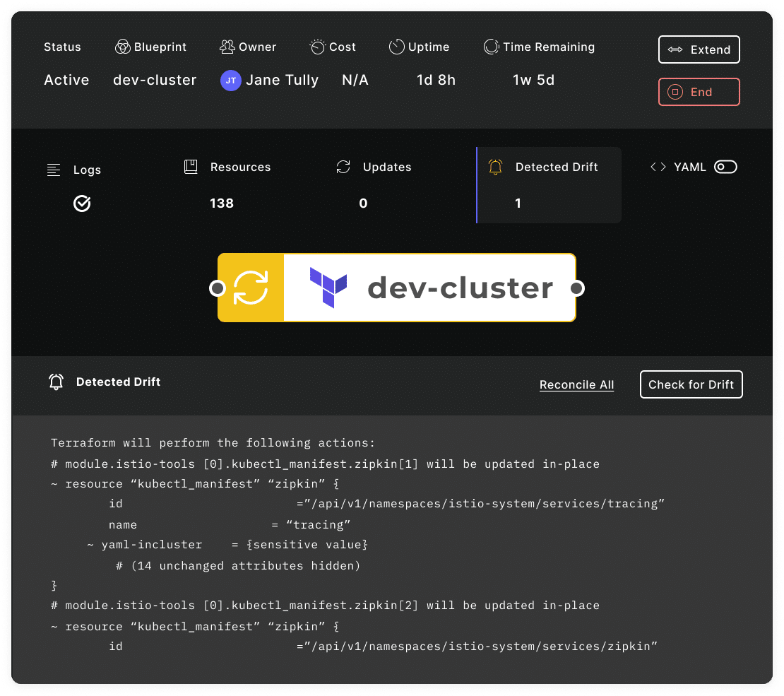Click the zipkin[2] will be updated line
Screen dimensions: 784x696
click(x=325, y=606)
